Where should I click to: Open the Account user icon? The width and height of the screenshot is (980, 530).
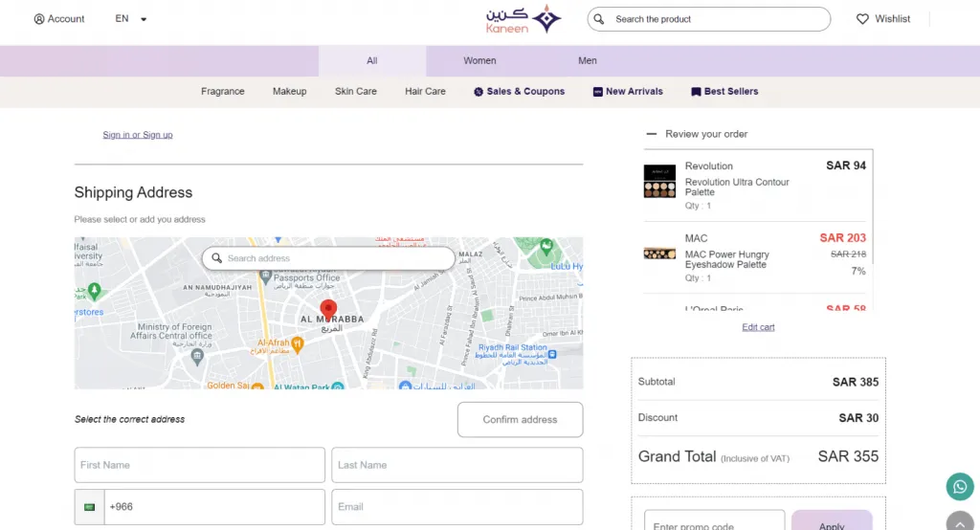tap(38, 19)
